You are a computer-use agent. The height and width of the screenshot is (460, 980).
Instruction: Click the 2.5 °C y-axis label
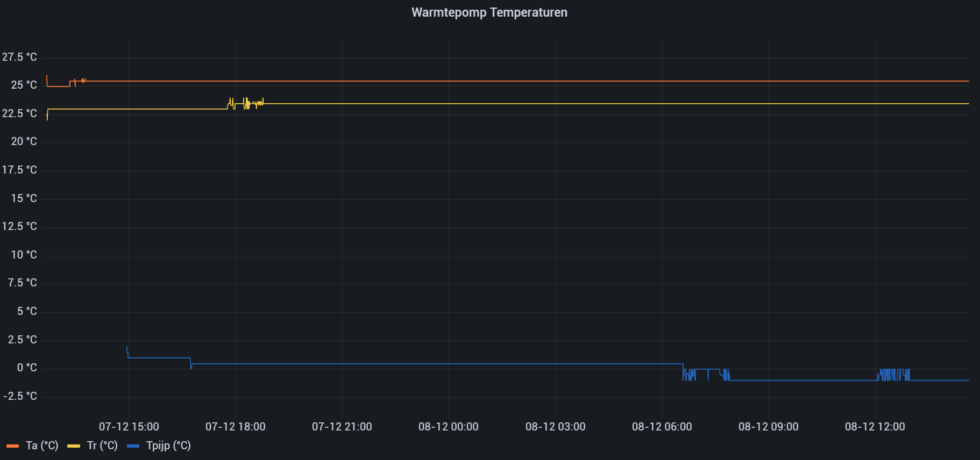click(x=23, y=340)
